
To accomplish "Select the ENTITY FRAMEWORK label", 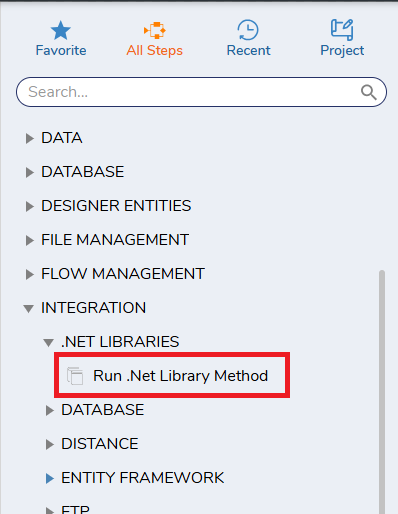I will (143, 478).
